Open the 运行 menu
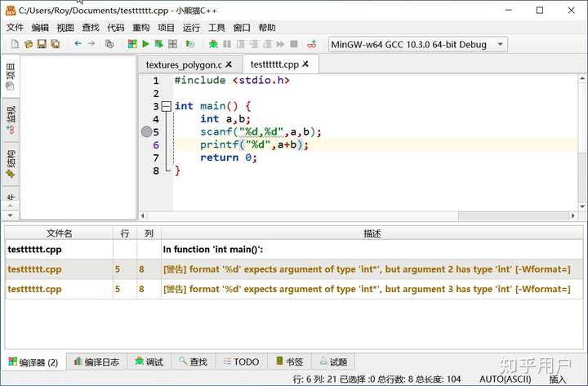 pyautogui.click(x=191, y=28)
